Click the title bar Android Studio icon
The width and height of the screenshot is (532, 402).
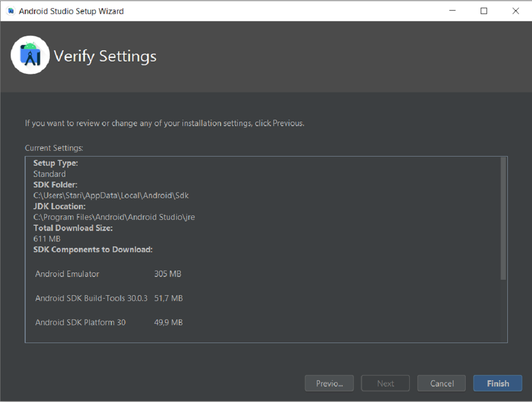pyautogui.click(x=11, y=11)
